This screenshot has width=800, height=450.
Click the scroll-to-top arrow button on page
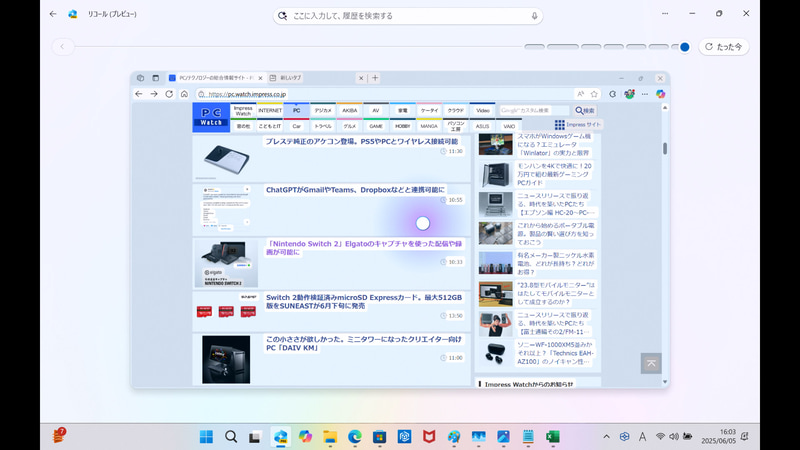pos(651,363)
